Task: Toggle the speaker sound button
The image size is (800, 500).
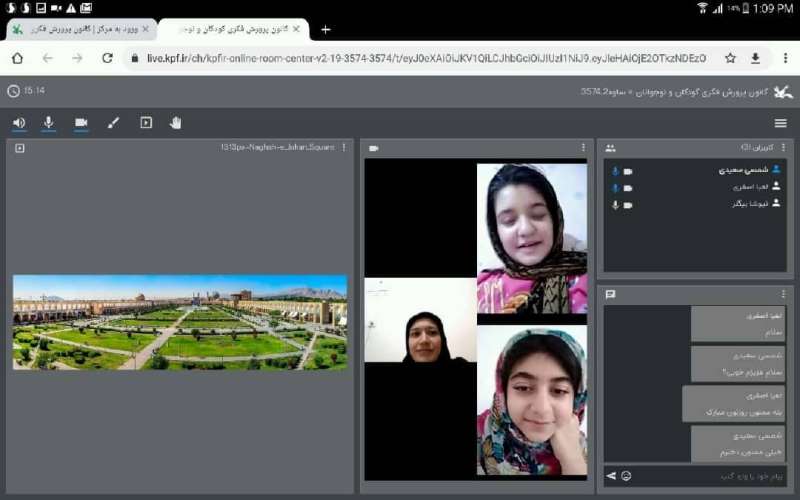Action: coord(19,123)
